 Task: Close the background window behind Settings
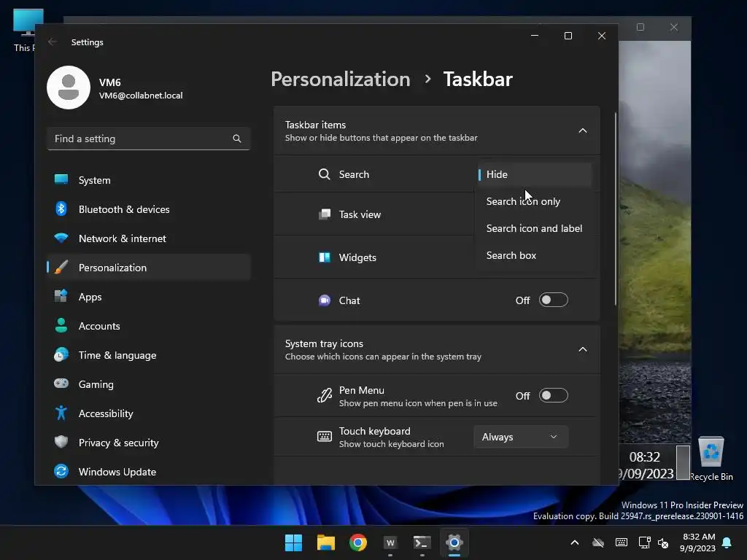tap(673, 27)
